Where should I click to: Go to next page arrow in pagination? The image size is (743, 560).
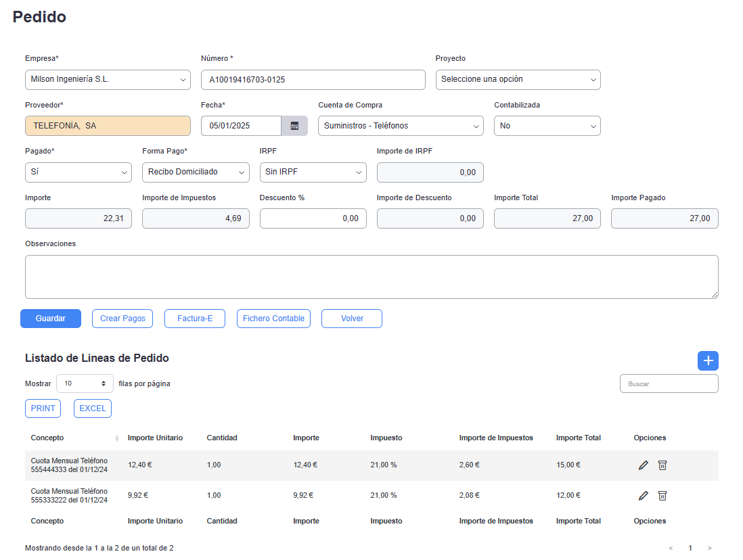coord(709,548)
